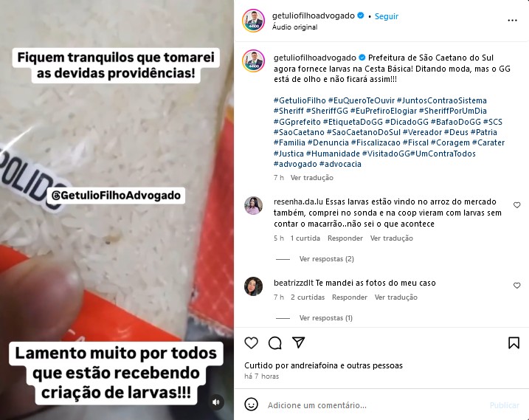Image resolution: width=529 pixels, height=420 pixels.
Task: Open the three-dot more options menu
Action: pos(512,21)
